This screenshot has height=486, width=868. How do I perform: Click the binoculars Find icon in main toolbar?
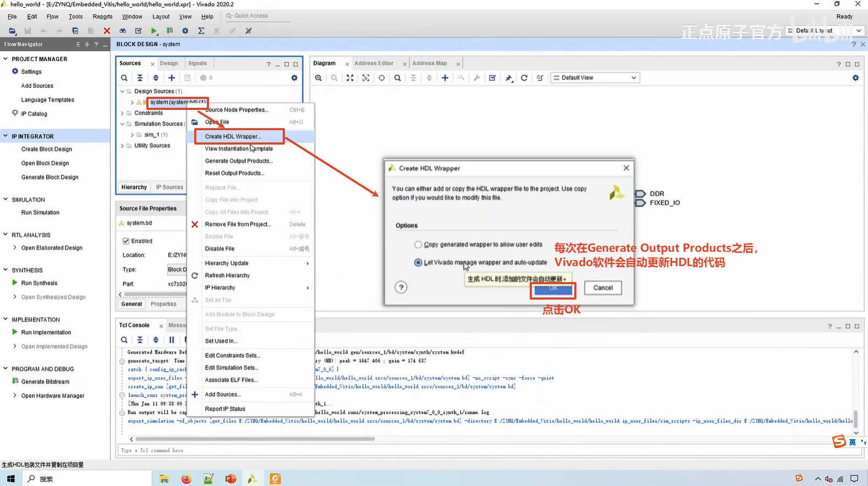tap(123, 31)
